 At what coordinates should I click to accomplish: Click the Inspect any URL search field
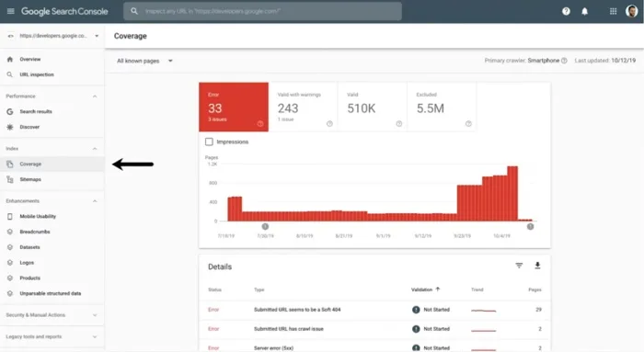coord(263,11)
